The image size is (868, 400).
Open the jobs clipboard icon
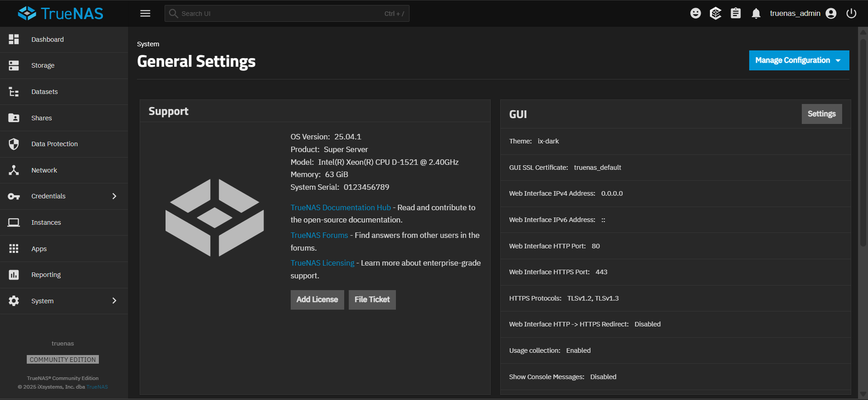[x=736, y=14]
